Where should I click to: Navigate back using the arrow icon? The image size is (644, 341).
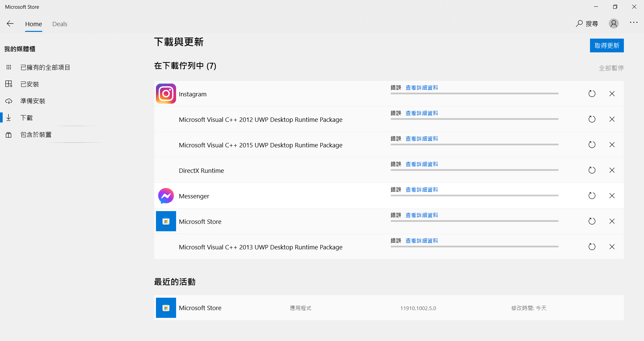[10, 23]
